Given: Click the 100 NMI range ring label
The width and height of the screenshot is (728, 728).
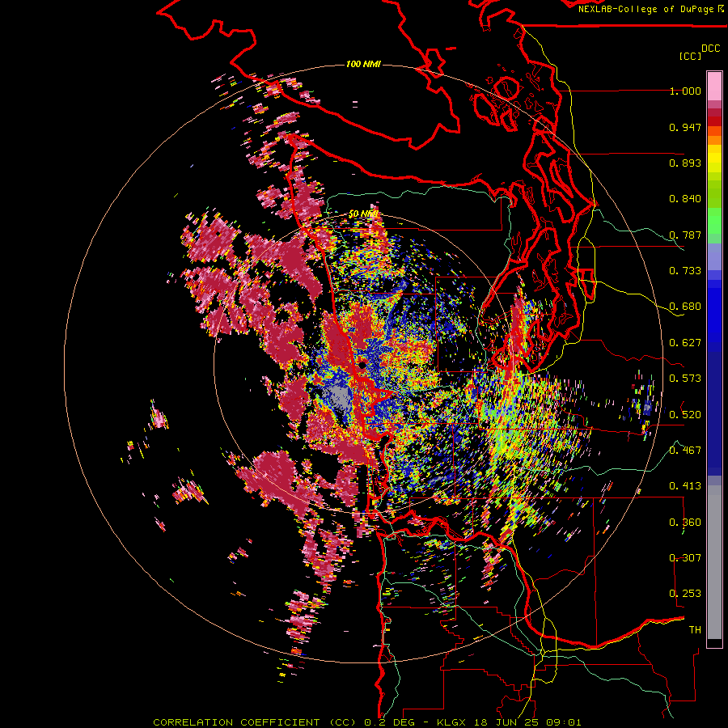Looking at the screenshot, I should pos(363,64).
